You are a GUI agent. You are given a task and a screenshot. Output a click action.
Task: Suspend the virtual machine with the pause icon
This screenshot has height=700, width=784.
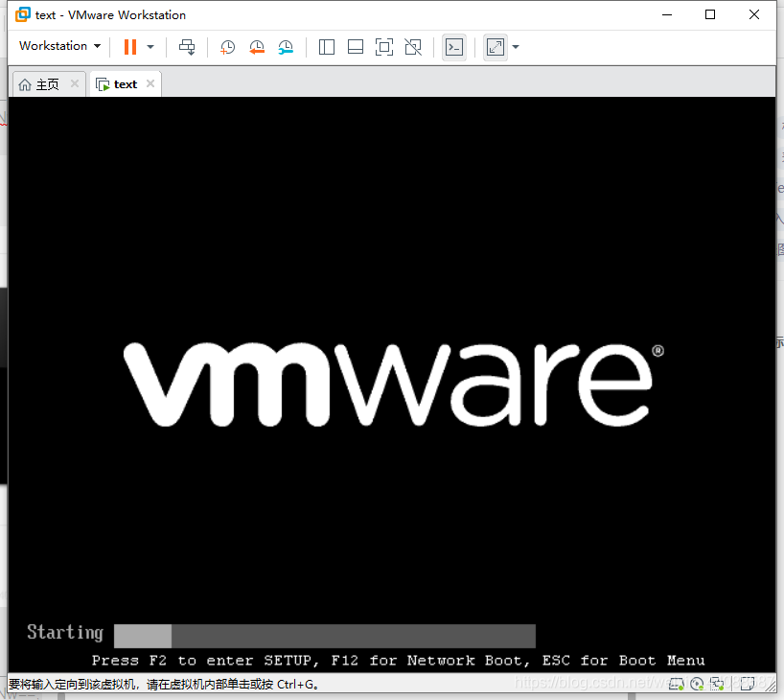click(x=130, y=47)
